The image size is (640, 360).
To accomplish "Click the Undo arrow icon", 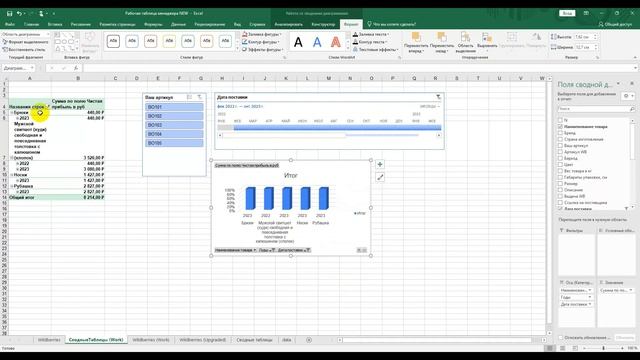I will (x=19, y=13).
